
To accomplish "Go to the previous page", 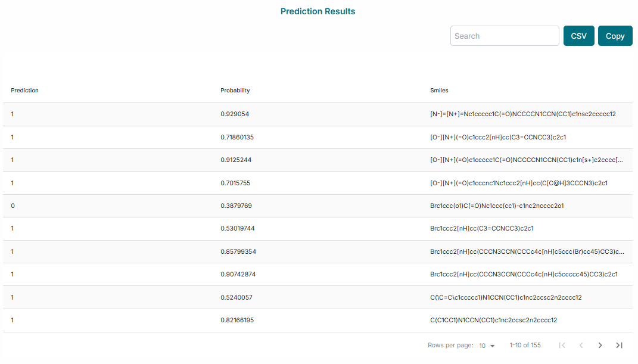I will tap(581, 345).
